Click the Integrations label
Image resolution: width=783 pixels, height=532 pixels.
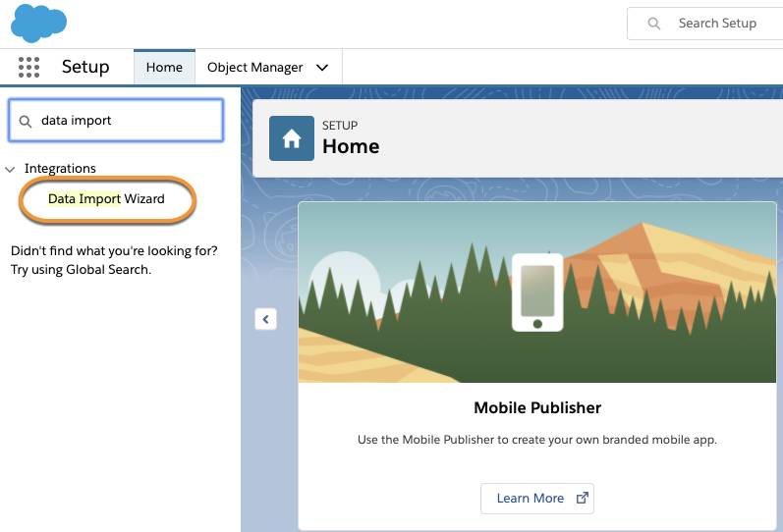coord(60,168)
